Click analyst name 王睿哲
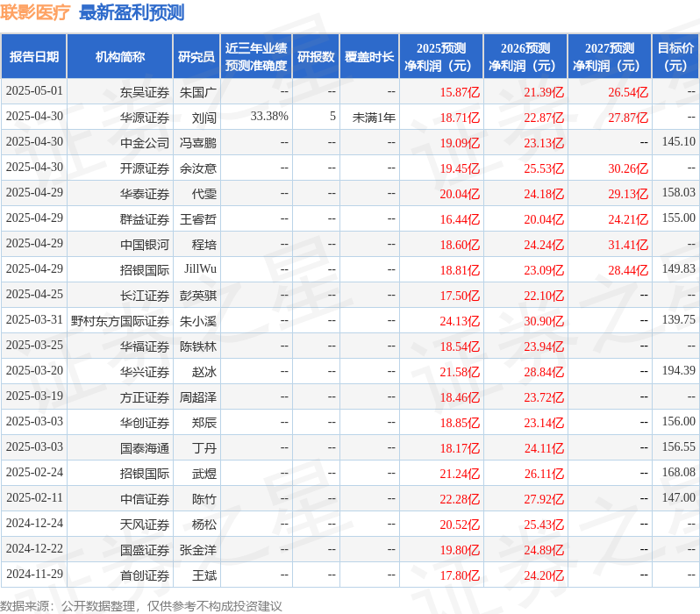Image resolution: width=700 pixels, height=614 pixels. [198, 219]
